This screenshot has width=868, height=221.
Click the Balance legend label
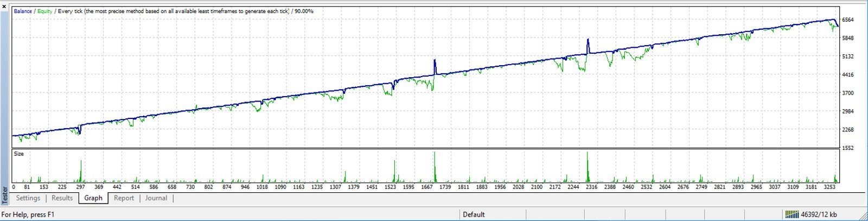click(x=23, y=11)
